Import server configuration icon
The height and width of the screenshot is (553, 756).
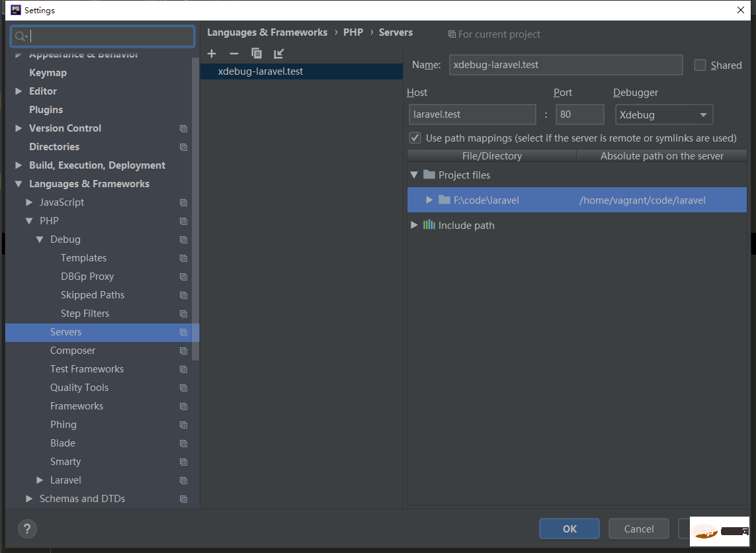click(x=278, y=54)
